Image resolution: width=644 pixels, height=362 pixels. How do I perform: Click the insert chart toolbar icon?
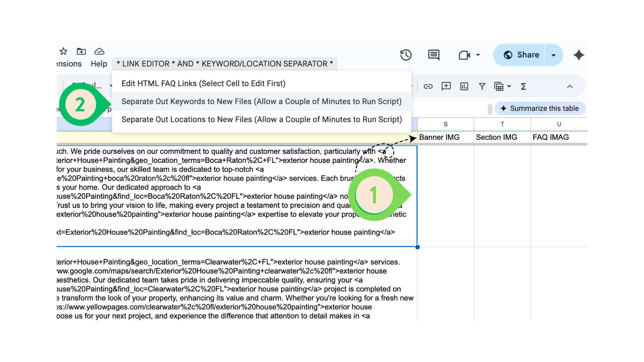click(x=464, y=86)
